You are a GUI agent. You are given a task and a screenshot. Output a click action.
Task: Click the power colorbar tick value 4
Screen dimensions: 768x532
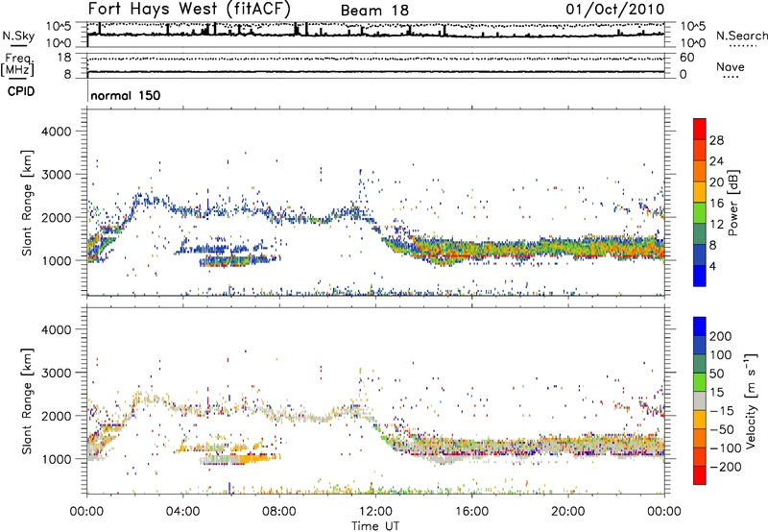coord(713,266)
